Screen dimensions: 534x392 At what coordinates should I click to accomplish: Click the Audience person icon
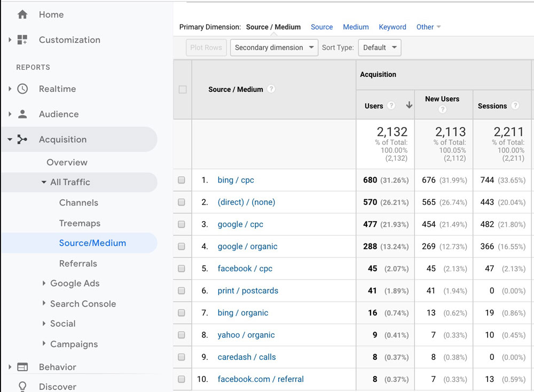(22, 114)
